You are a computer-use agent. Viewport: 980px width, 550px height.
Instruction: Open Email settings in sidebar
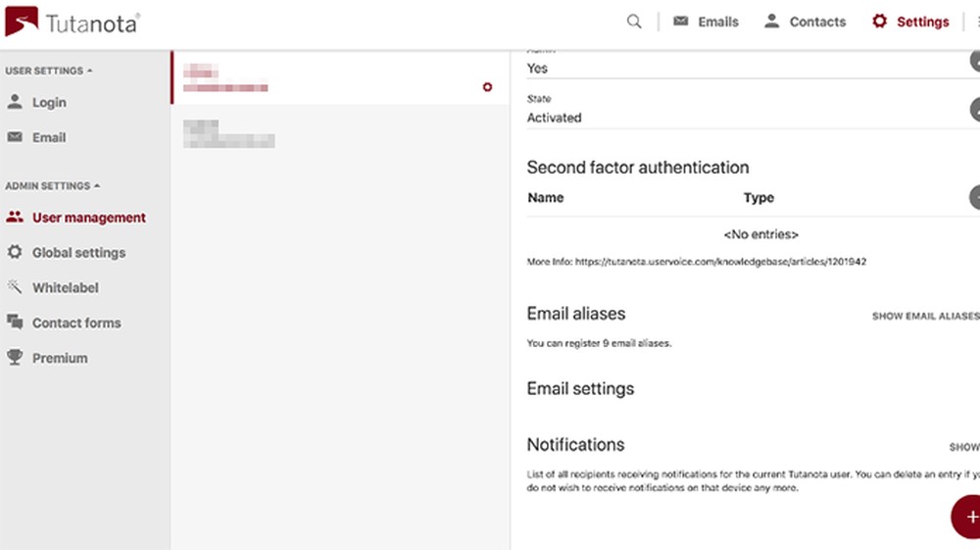click(48, 137)
